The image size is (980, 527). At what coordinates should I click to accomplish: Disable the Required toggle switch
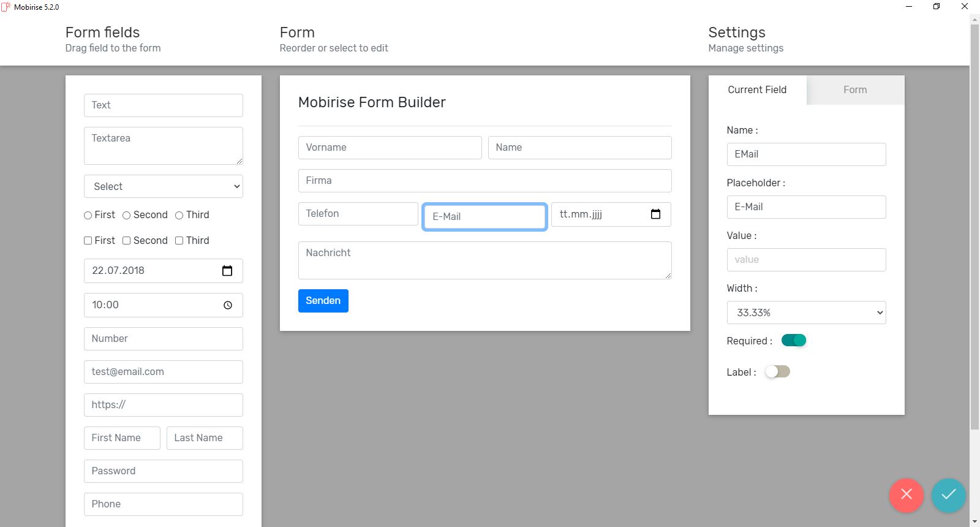click(x=794, y=341)
